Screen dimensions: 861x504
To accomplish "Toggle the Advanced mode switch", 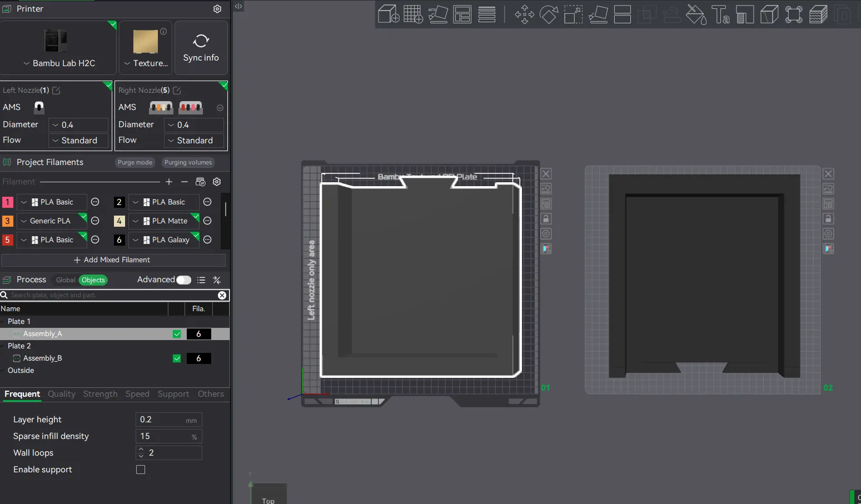I will 183,280.
